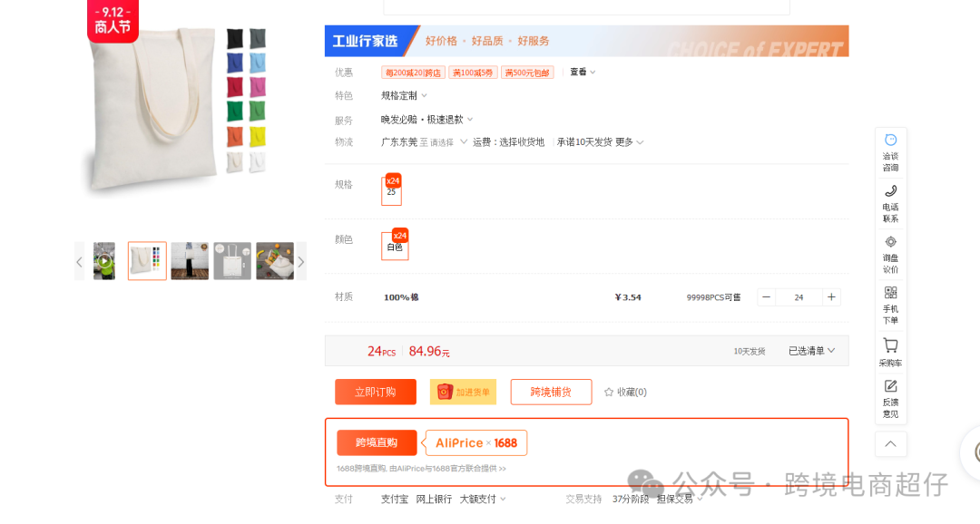Click the 跨境铺货 button
The image size is (980, 524).
551,392
